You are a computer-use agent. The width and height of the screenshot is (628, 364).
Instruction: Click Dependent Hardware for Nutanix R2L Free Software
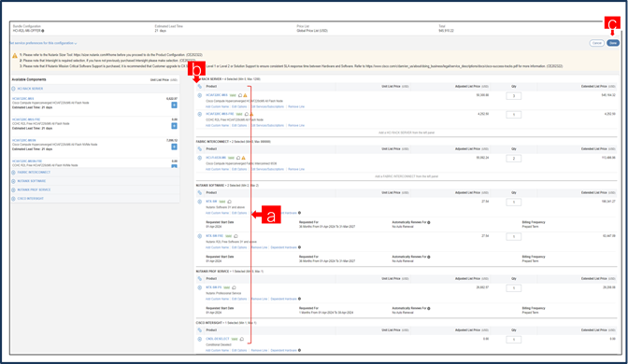[283, 247]
